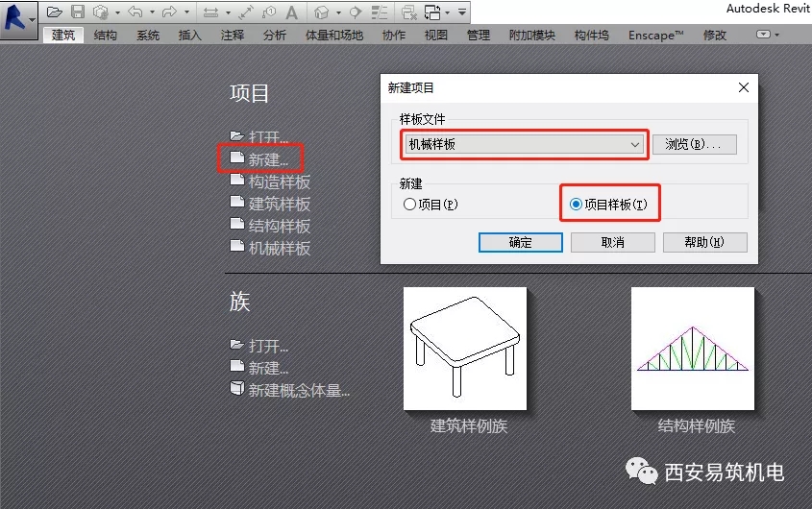Viewport: 812px width, 509px height.
Task: Select the 项目(P) radio button
Action: click(x=409, y=204)
